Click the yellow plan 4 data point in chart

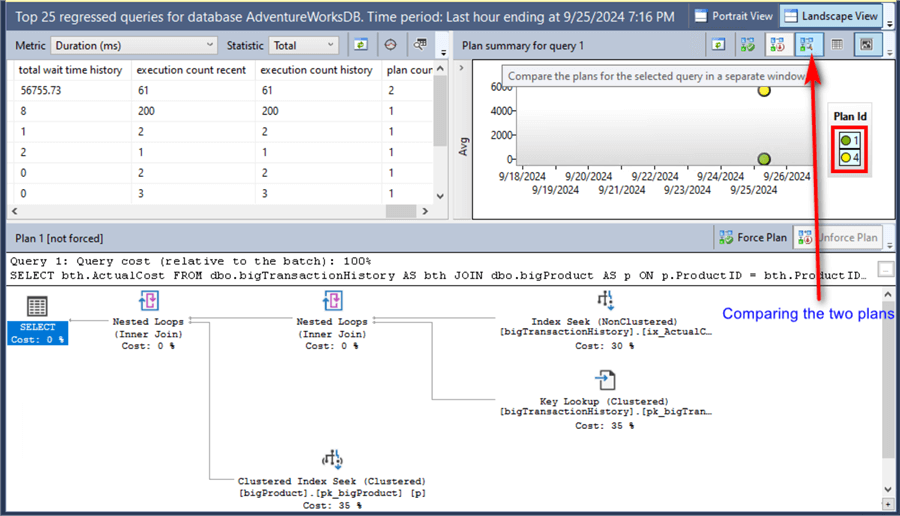(x=763, y=90)
